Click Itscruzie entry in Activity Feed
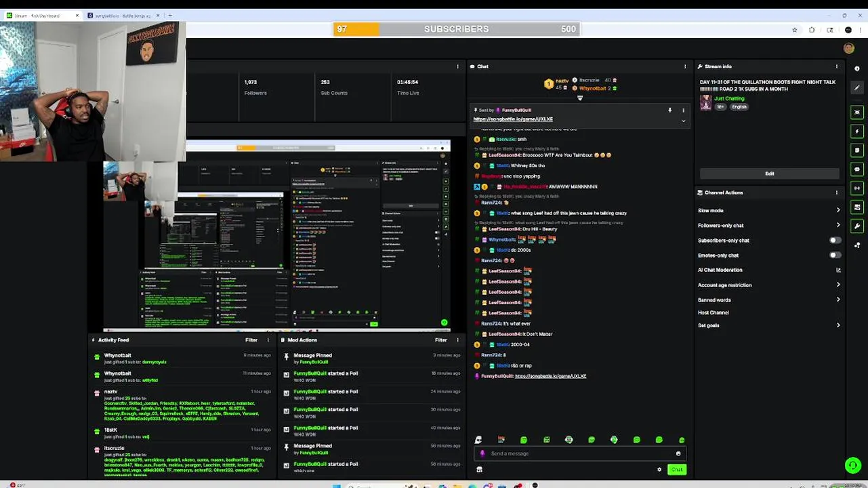 coord(183,460)
